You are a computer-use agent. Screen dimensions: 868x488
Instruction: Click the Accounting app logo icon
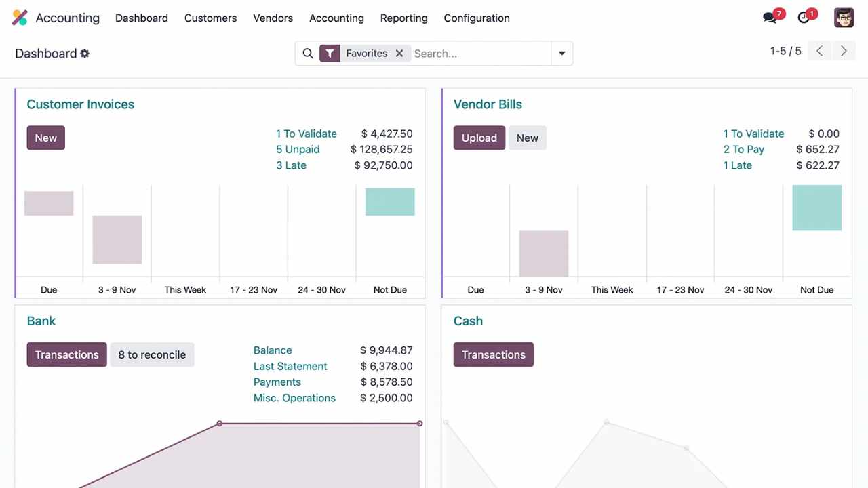coord(20,18)
